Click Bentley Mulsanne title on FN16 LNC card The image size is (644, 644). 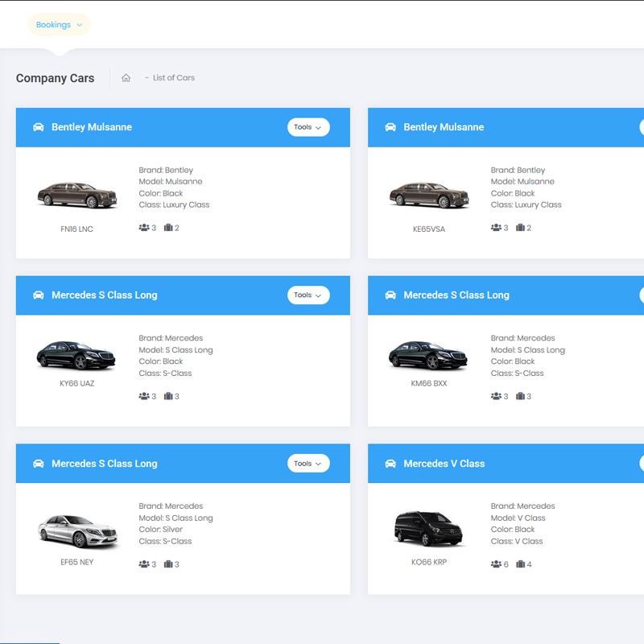point(92,127)
